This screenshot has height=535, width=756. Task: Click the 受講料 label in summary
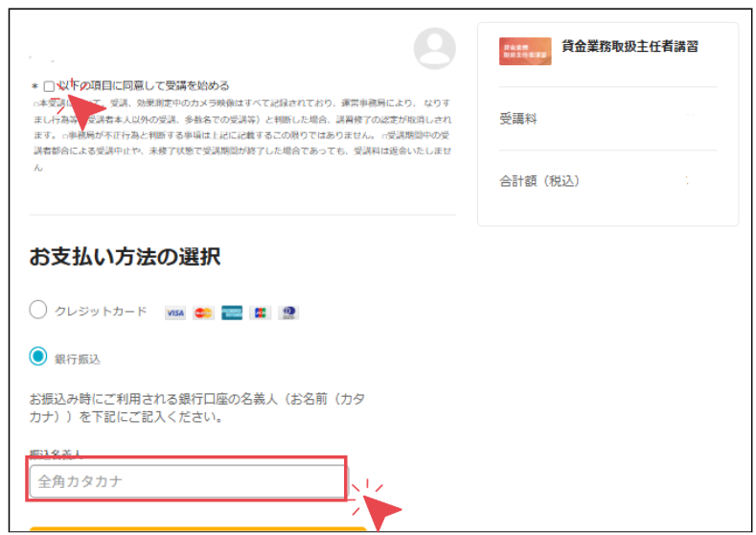click(517, 119)
